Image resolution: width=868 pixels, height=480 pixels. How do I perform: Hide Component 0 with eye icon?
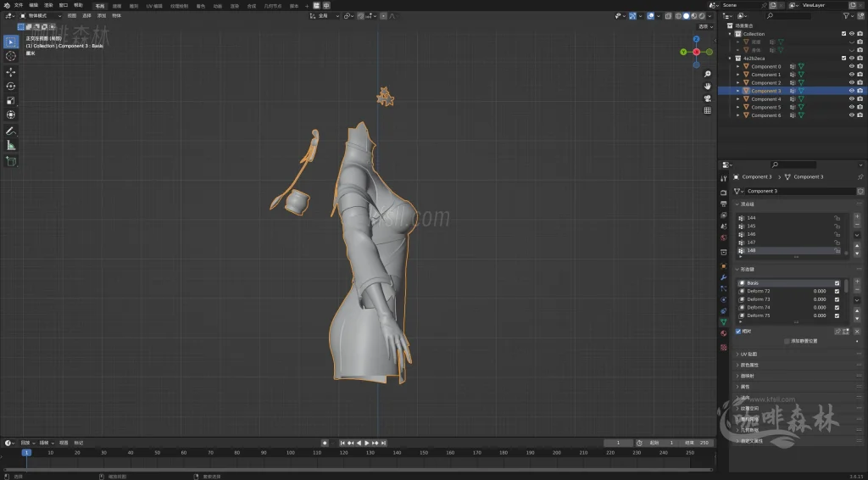tap(852, 66)
